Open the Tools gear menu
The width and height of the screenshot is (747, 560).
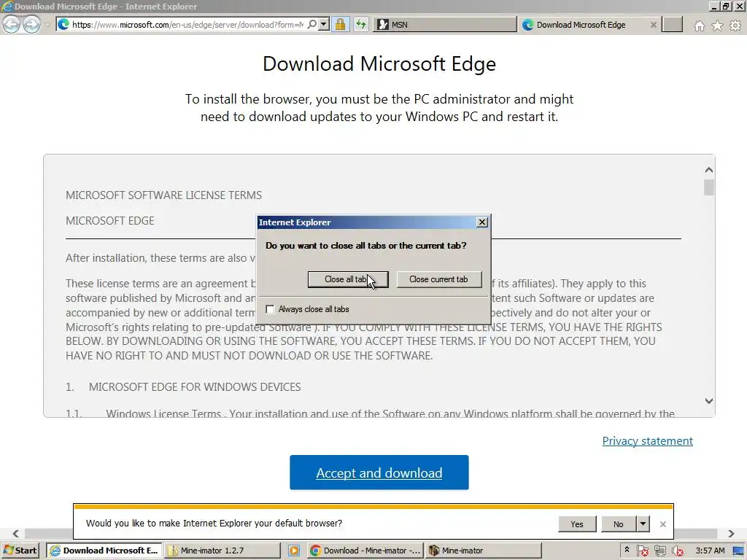point(735,26)
